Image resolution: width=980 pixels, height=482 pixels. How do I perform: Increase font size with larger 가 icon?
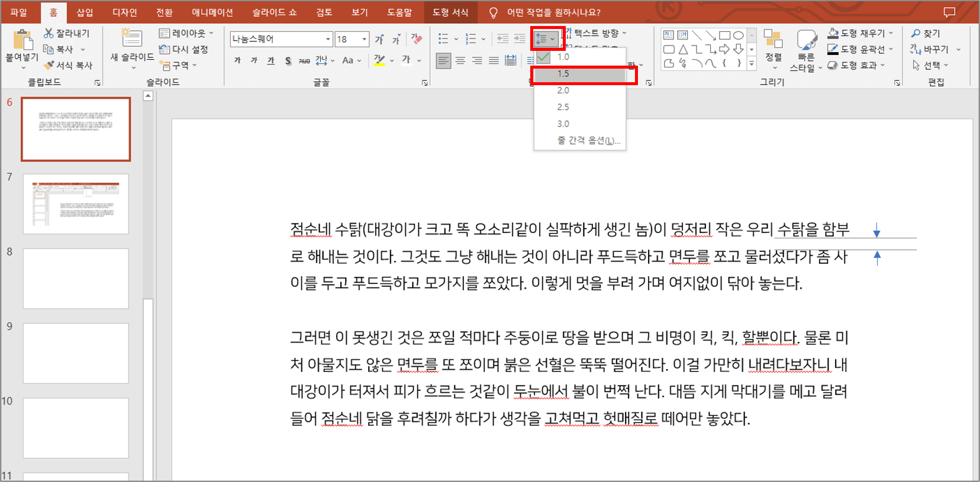pos(379,40)
